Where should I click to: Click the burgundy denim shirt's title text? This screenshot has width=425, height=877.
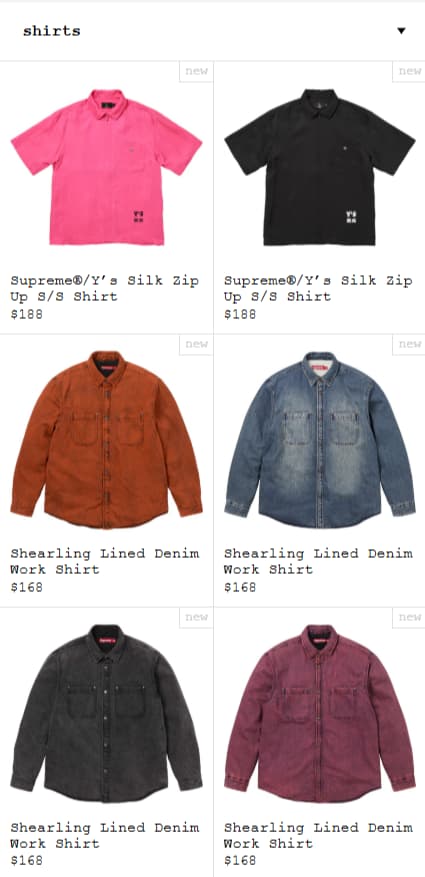[318, 835]
